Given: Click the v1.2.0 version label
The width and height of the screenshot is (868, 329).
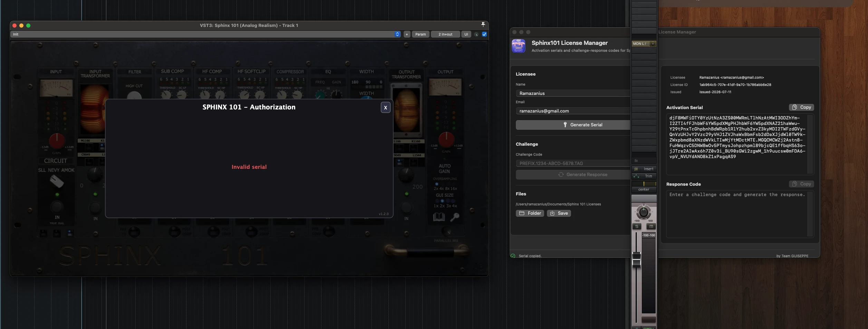Looking at the screenshot, I should (384, 214).
